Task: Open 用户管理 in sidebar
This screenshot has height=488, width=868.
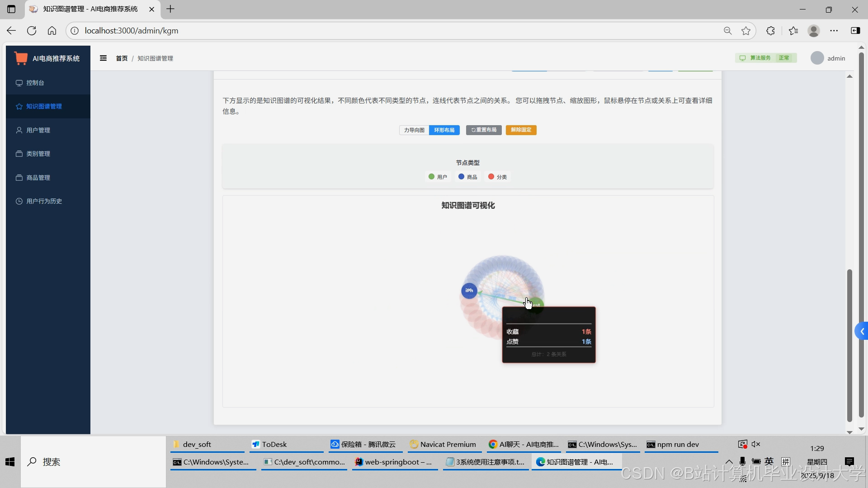Action: click(x=38, y=130)
